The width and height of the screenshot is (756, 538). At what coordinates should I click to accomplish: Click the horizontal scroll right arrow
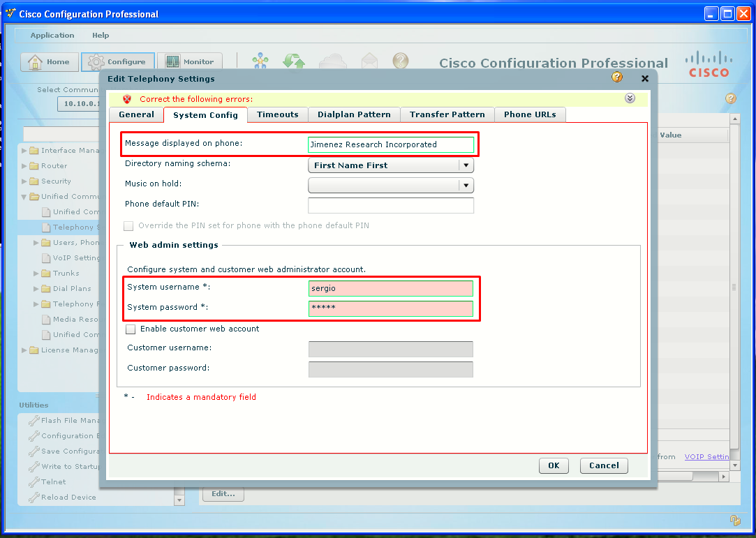click(x=723, y=477)
